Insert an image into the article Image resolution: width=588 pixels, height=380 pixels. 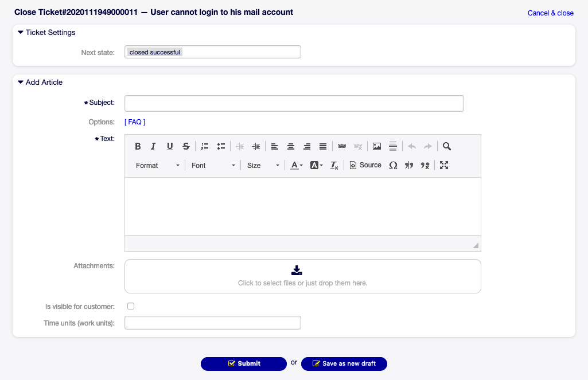tap(376, 146)
